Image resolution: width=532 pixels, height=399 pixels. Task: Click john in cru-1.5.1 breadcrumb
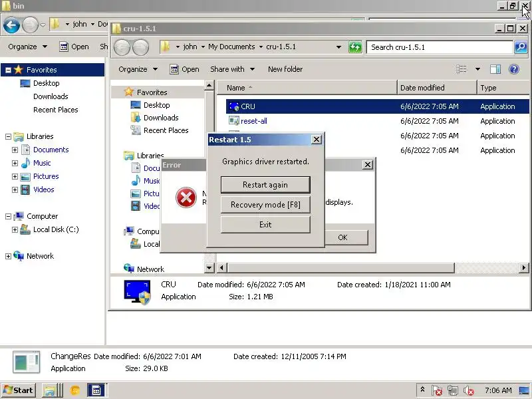[190, 47]
